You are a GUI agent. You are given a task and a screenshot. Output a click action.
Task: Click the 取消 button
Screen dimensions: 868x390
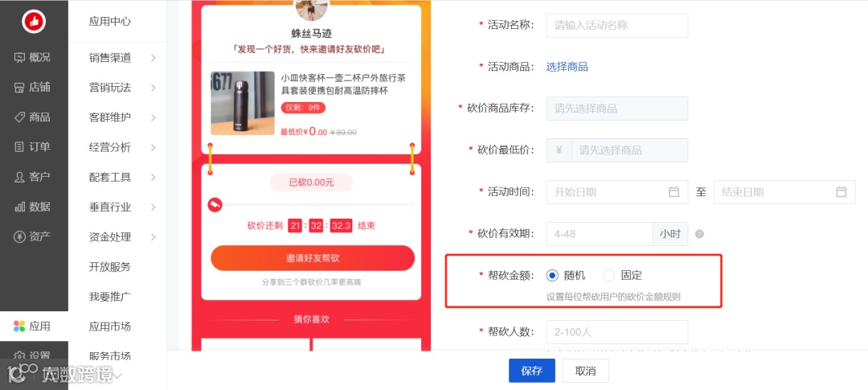coord(586,371)
